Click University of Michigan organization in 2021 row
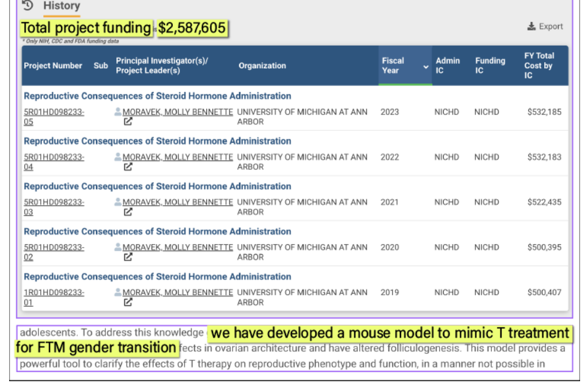Viewport: 588px width, 383px height. click(x=303, y=207)
